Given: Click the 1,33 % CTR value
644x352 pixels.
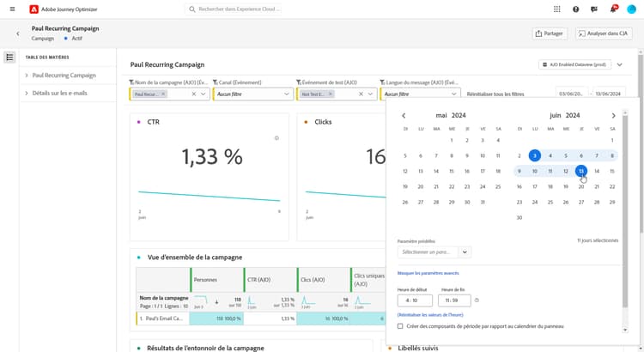Looking at the screenshot, I should 212,157.
